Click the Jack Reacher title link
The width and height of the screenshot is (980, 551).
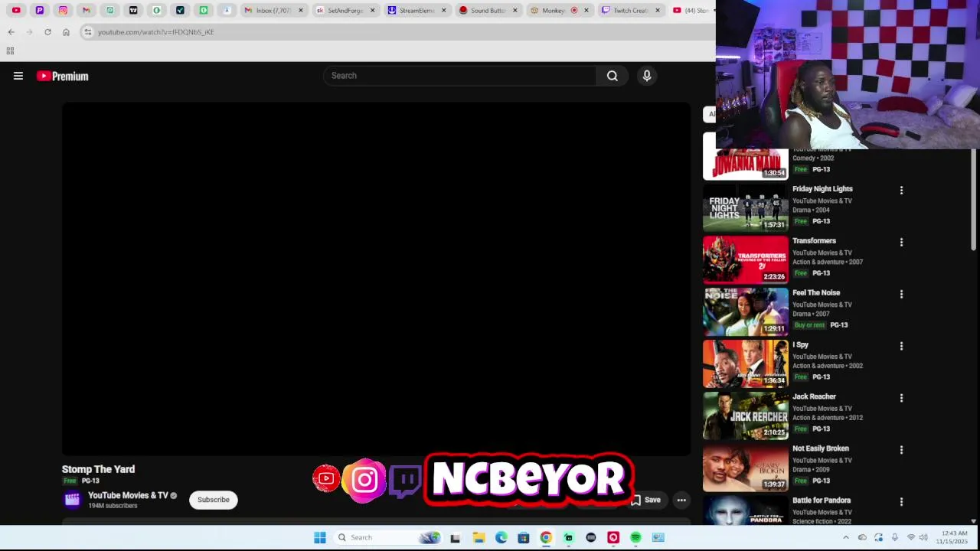814,396
